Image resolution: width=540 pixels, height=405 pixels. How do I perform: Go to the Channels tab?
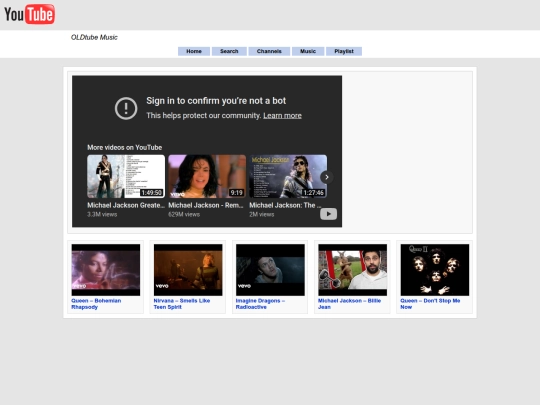(x=269, y=51)
